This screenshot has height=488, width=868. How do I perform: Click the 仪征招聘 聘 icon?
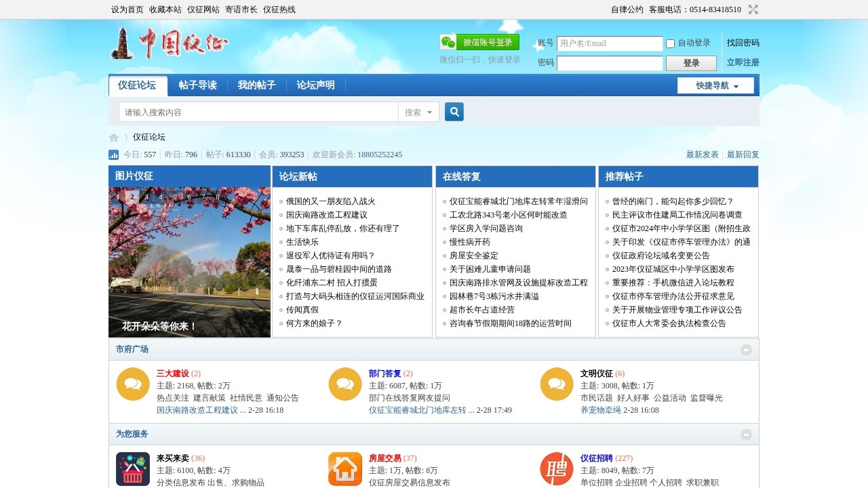tap(556, 468)
